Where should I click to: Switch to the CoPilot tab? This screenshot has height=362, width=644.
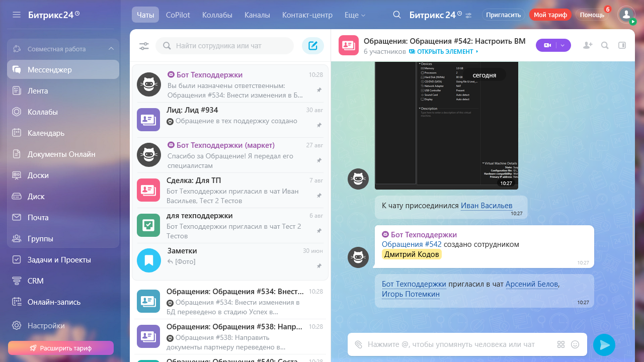pyautogui.click(x=178, y=15)
